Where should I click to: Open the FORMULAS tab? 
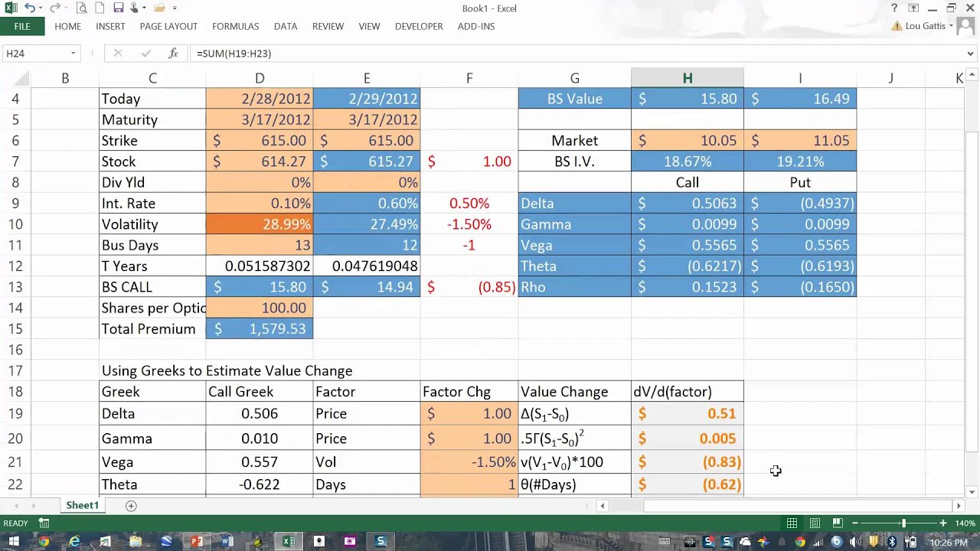[235, 26]
